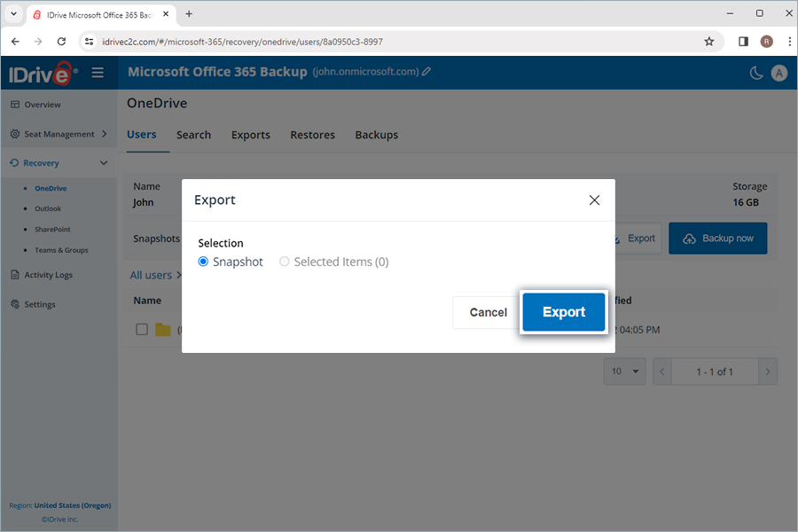The image size is (798, 532).
Task: Open the account avatar menu
Action: coord(779,73)
